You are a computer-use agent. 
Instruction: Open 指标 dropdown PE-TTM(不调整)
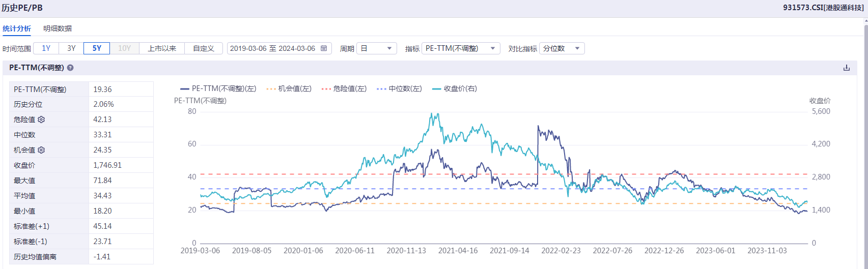[x=461, y=48]
